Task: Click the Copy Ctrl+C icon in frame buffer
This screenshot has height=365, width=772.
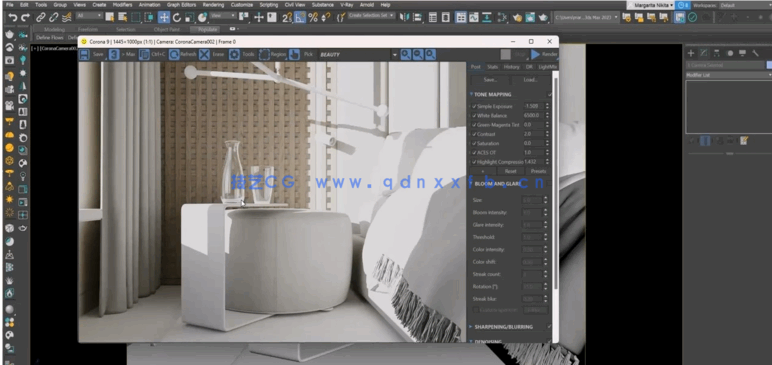Action: tap(144, 54)
